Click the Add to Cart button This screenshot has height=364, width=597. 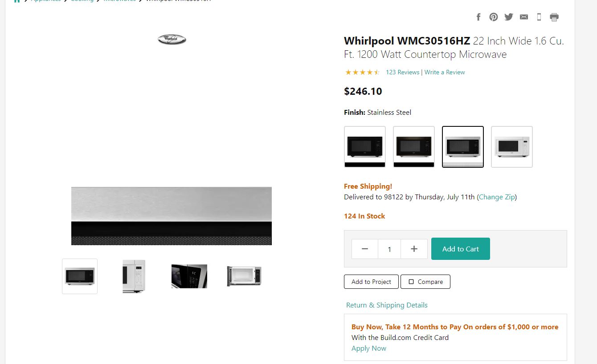tap(460, 249)
